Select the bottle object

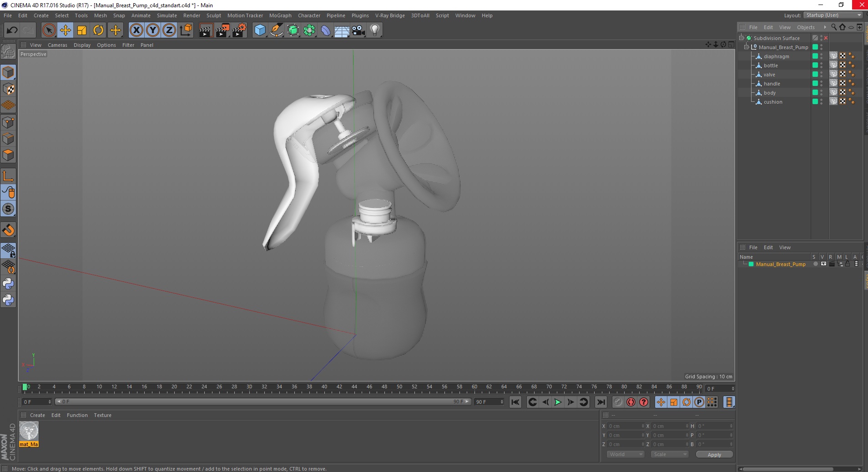(771, 65)
